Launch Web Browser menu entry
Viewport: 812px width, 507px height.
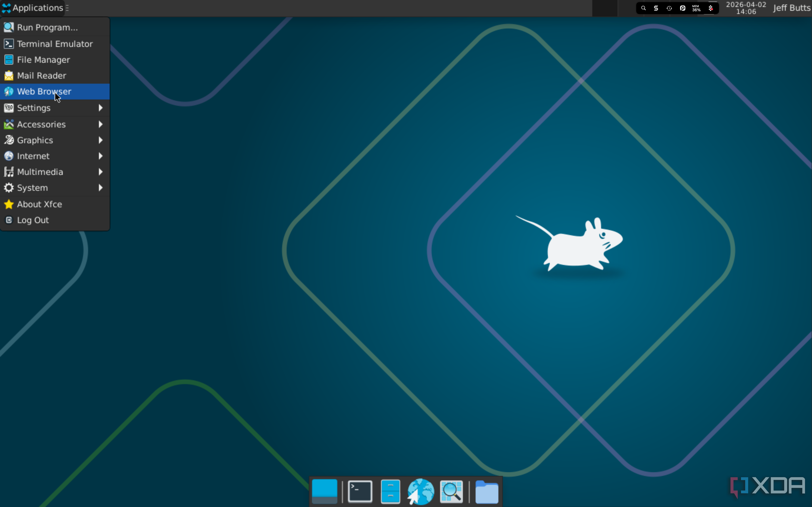coord(55,92)
